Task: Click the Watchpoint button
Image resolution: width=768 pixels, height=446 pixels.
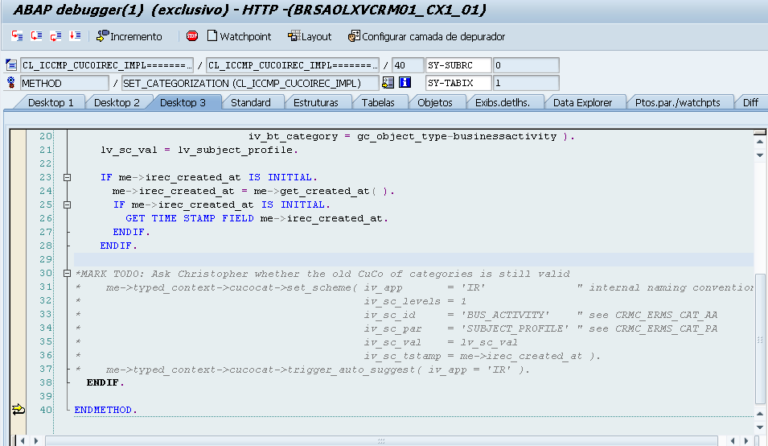Action: (239, 36)
